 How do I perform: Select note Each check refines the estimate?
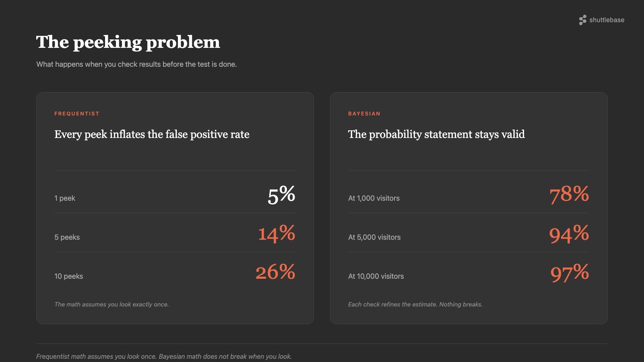coord(415,304)
